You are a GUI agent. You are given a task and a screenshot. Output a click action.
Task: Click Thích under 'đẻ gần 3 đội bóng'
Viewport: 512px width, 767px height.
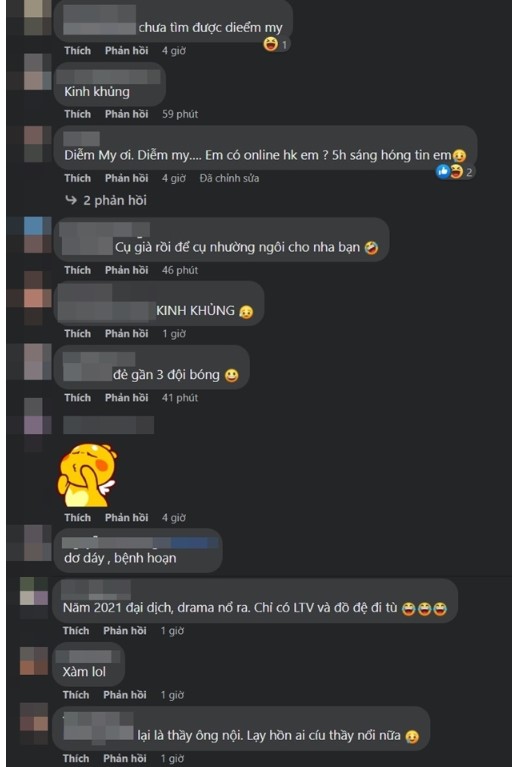click(77, 398)
